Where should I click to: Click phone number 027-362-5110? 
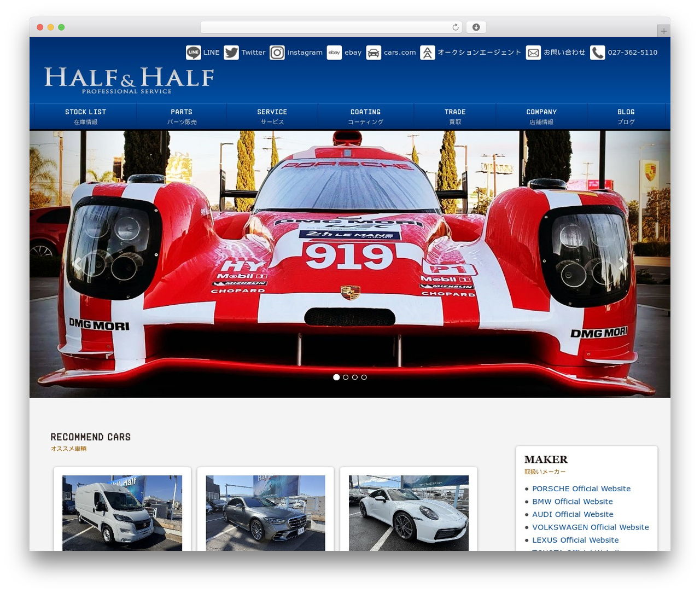click(x=633, y=53)
